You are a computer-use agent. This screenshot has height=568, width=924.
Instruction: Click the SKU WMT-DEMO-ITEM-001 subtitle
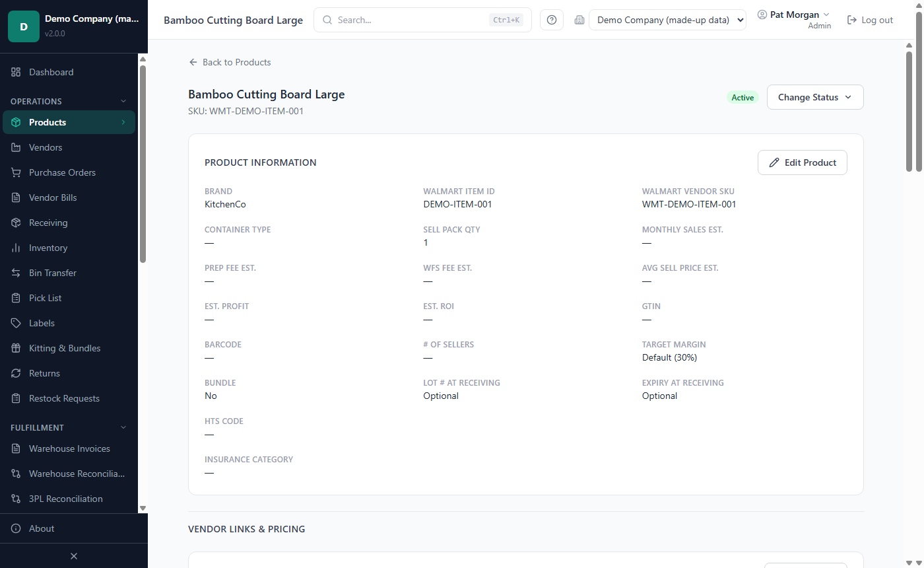pos(246,111)
